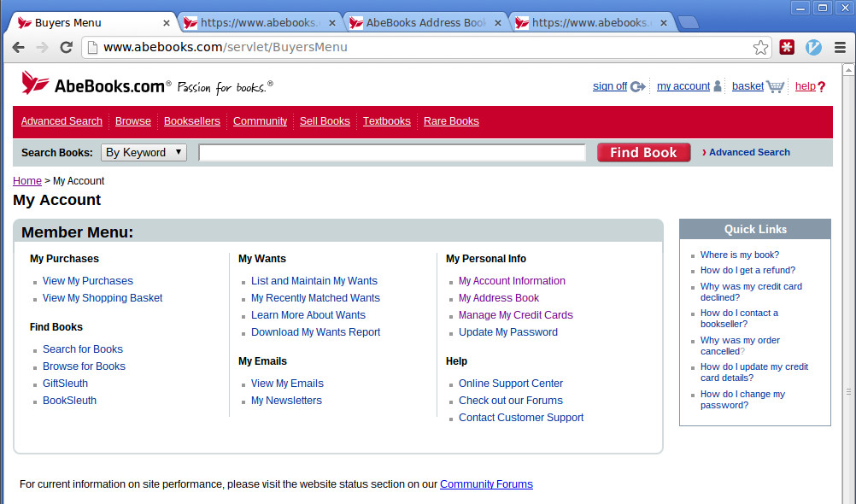Click the browser back arrow
856x504 pixels.
click(18, 48)
